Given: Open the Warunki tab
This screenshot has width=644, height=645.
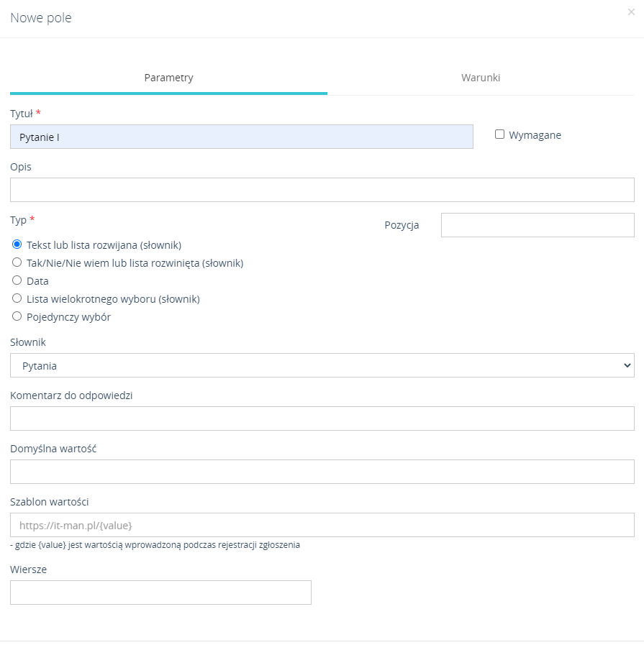Looking at the screenshot, I should click(x=481, y=78).
